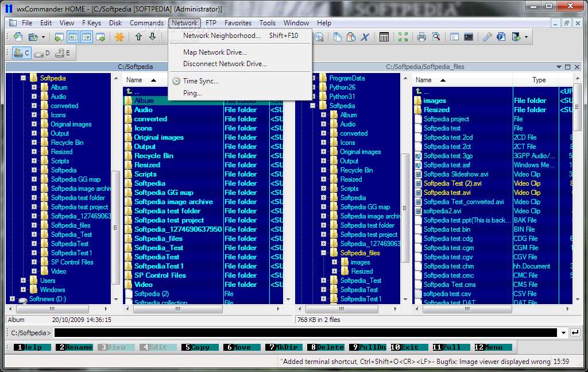This screenshot has width=588, height=372.
Task: Click the details table view icon
Action: [x=384, y=37]
